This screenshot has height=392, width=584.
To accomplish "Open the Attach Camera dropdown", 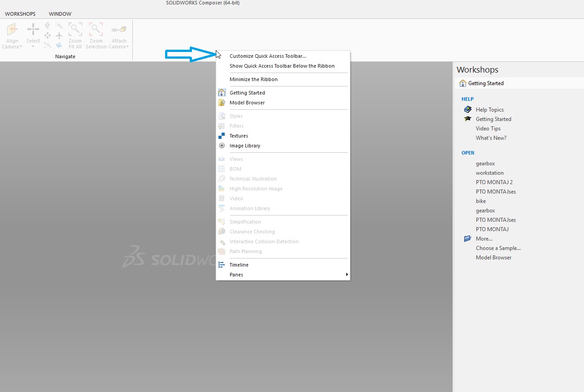I will [x=128, y=47].
